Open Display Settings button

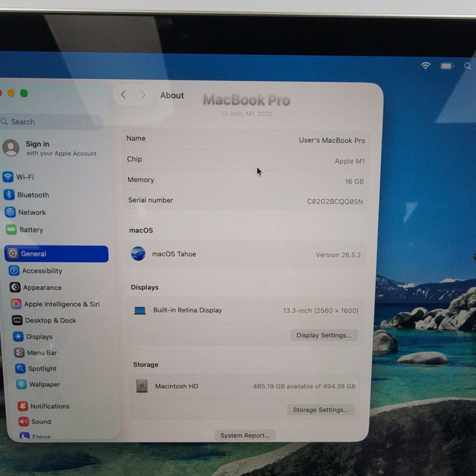tap(324, 335)
